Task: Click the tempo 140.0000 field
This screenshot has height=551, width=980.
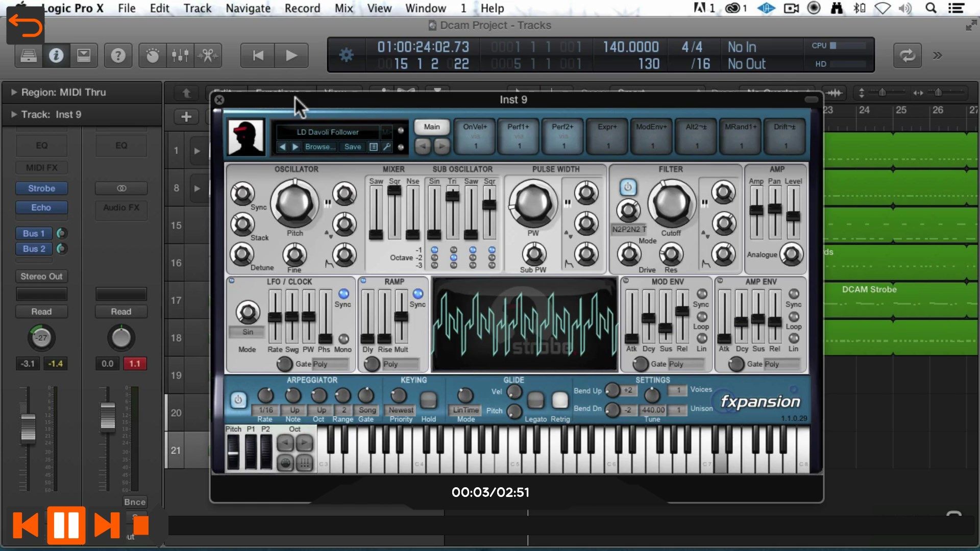Action: click(631, 47)
